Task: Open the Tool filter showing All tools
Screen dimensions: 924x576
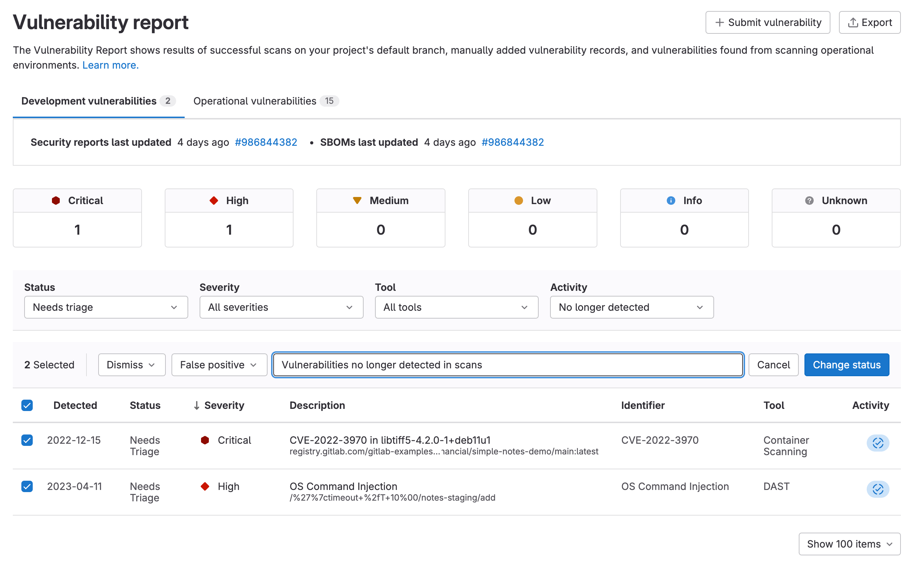Action: click(456, 307)
